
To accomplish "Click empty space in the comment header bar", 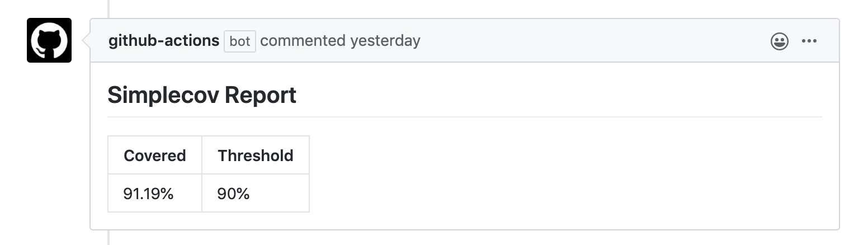I will [x=587, y=41].
